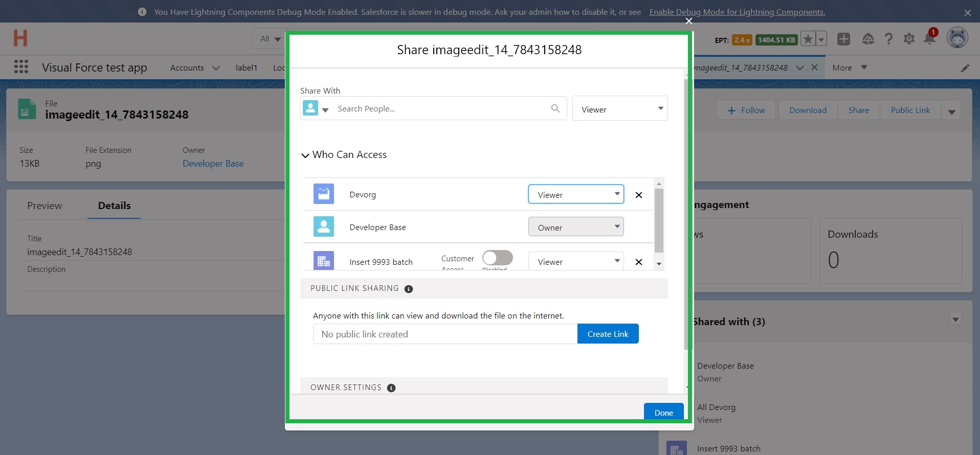Viewport: 980px width, 455px height.
Task: Collapse the Who Can Access section
Action: (305, 155)
